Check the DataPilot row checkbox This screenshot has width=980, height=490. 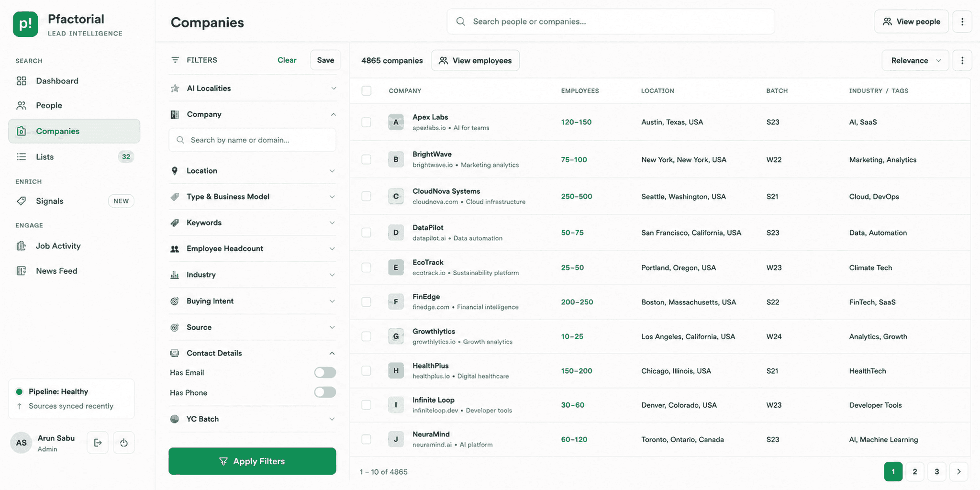[367, 233]
